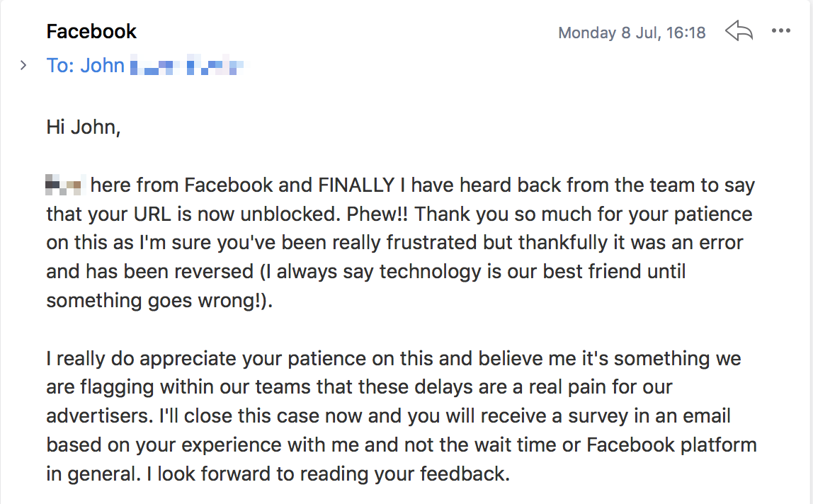
Task: Open the three-dot more options menu
Action: click(x=781, y=31)
